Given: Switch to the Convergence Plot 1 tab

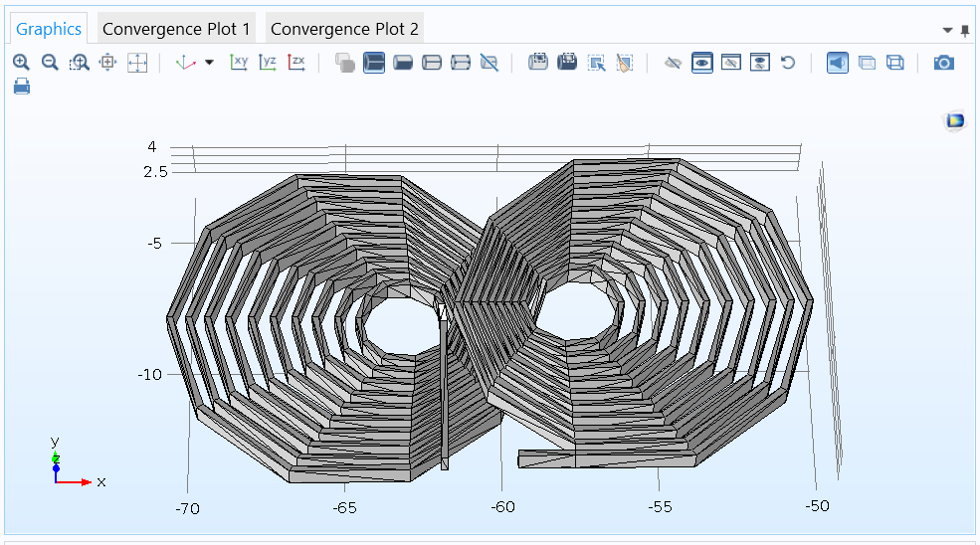Looking at the screenshot, I should click(176, 29).
